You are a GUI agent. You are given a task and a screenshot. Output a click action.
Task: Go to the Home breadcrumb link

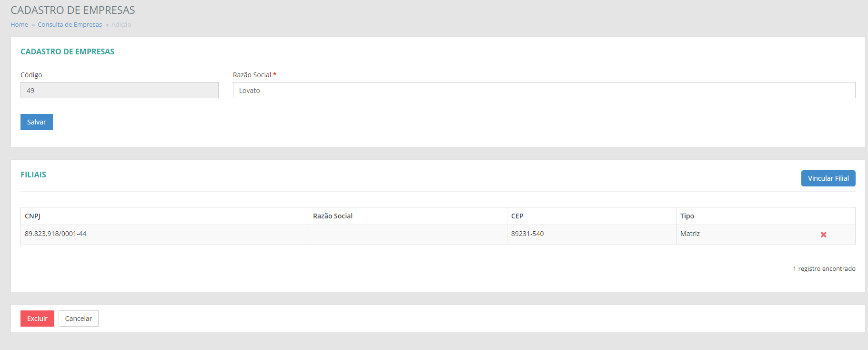click(x=19, y=25)
